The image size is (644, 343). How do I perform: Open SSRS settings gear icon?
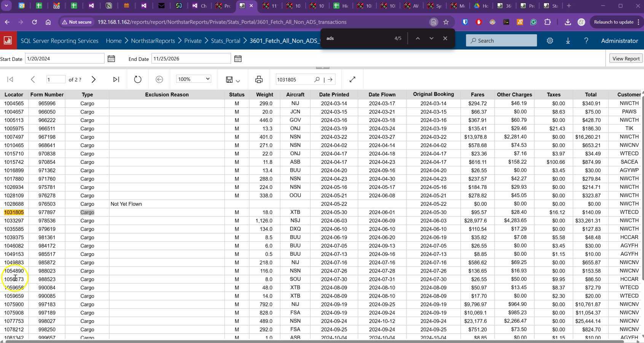(550, 40)
